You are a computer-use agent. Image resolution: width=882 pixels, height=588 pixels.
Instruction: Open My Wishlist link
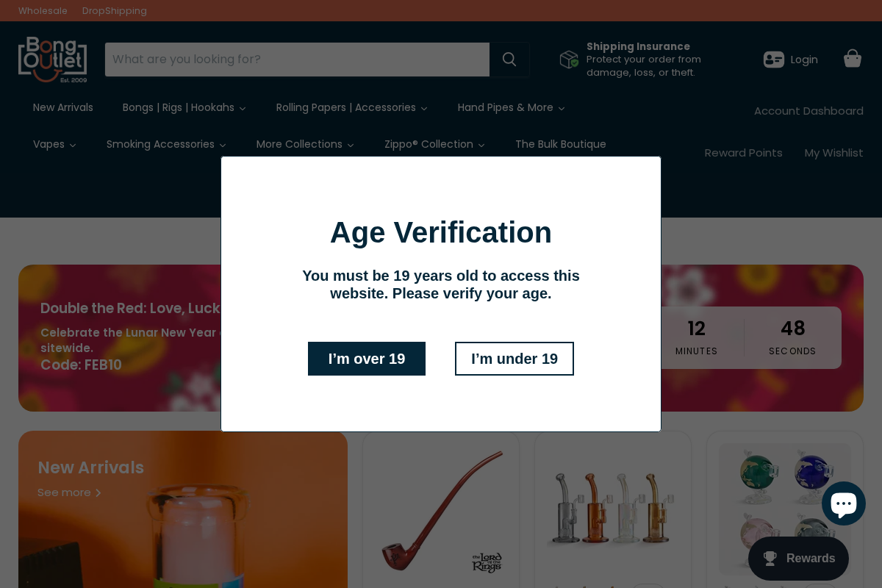(x=833, y=153)
